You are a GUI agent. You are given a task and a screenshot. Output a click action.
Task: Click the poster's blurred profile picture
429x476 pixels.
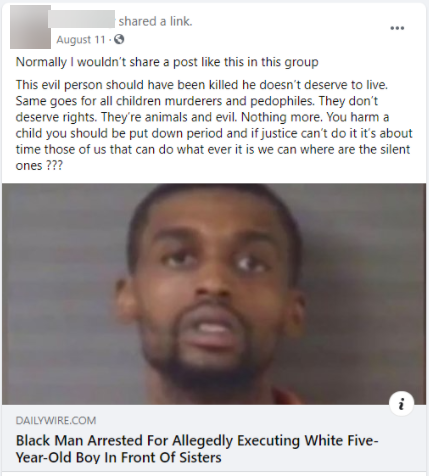[30, 27]
